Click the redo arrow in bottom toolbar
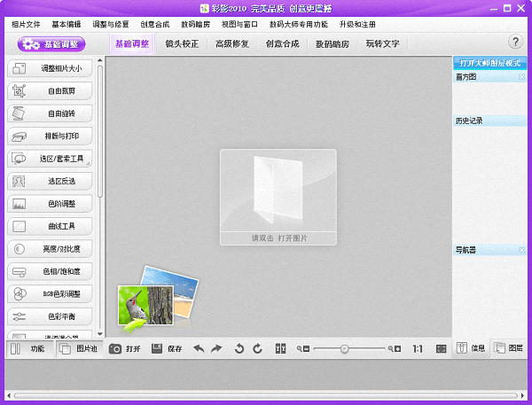 tap(215, 349)
